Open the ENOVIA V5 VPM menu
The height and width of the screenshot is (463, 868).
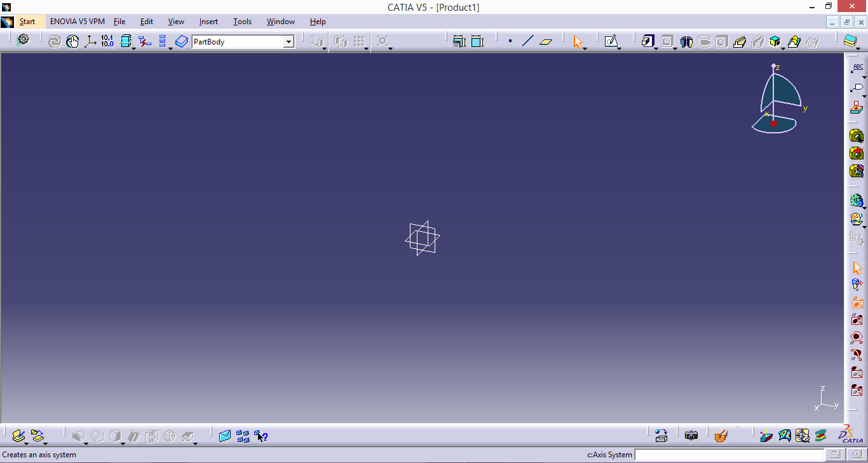click(x=78, y=22)
